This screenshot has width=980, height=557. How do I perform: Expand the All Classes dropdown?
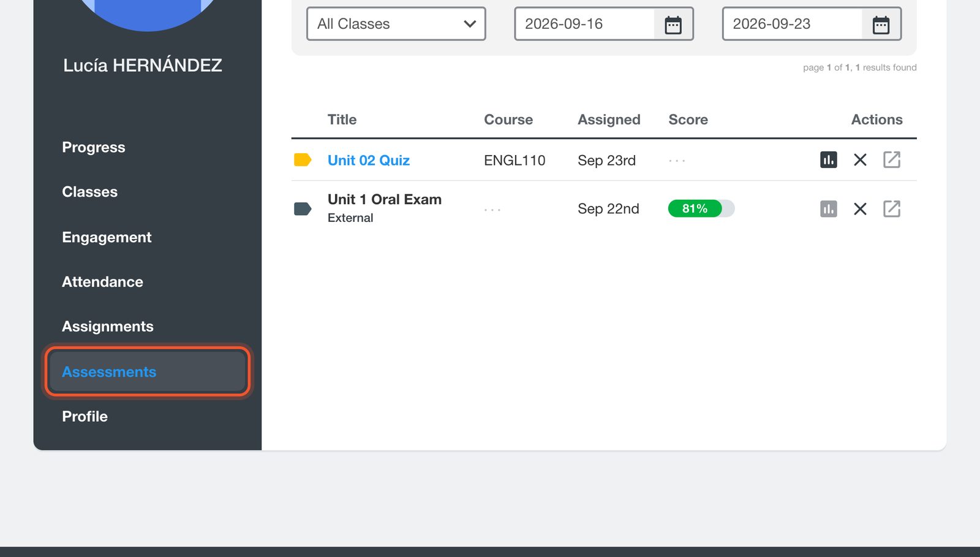tap(396, 24)
